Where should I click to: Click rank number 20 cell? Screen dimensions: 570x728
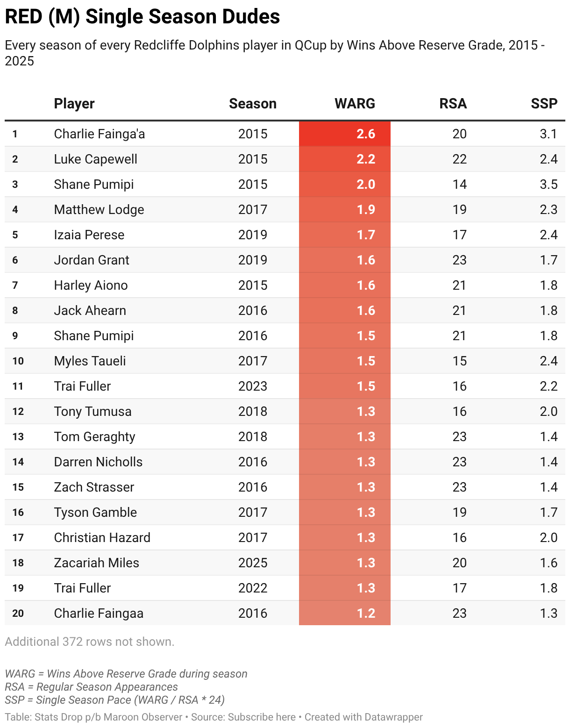18,614
